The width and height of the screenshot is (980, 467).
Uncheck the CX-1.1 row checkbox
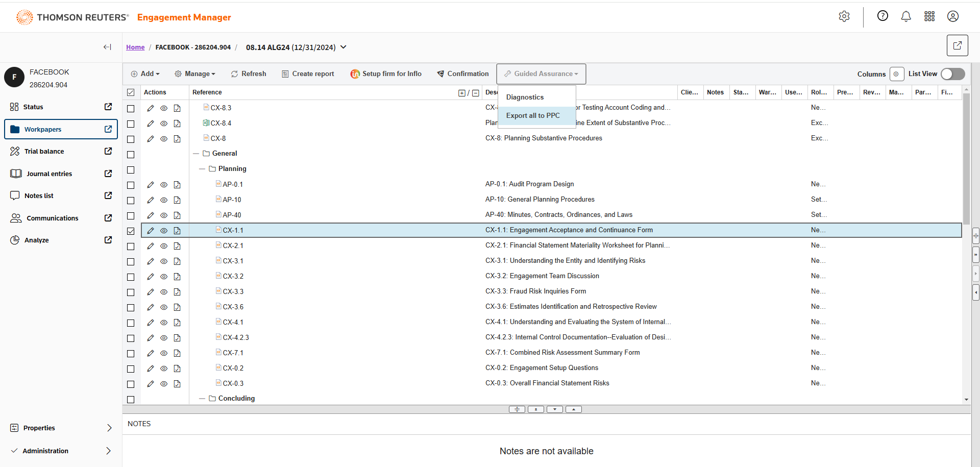(131, 231)
